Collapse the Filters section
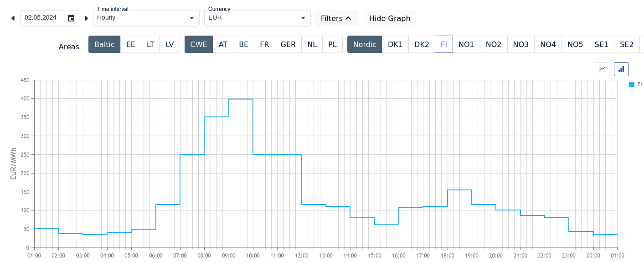 tap(336, 18)
